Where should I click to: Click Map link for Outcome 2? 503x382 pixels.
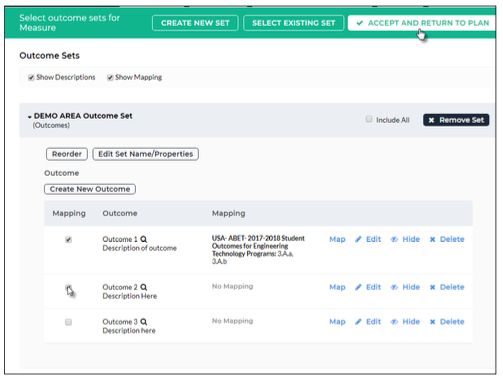click(337, 287)
